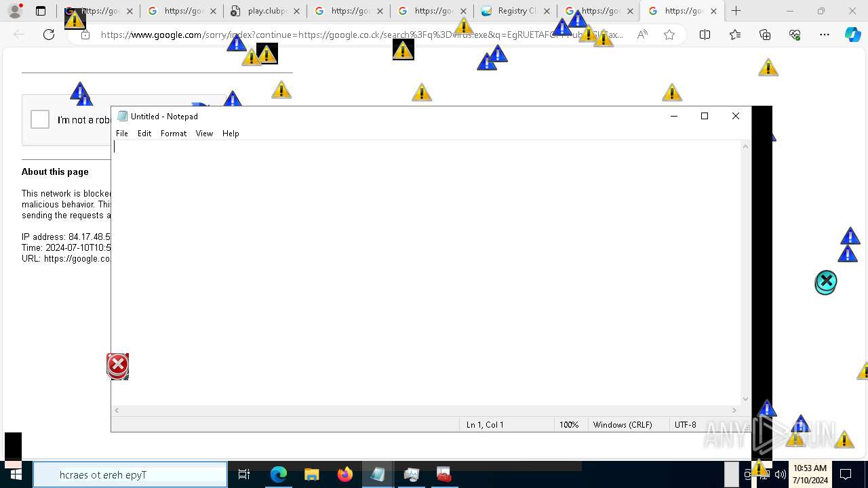The image size is (868, 488).
Task: Launch Copilot from the Edge toolbar
Action: coord(853,35)
